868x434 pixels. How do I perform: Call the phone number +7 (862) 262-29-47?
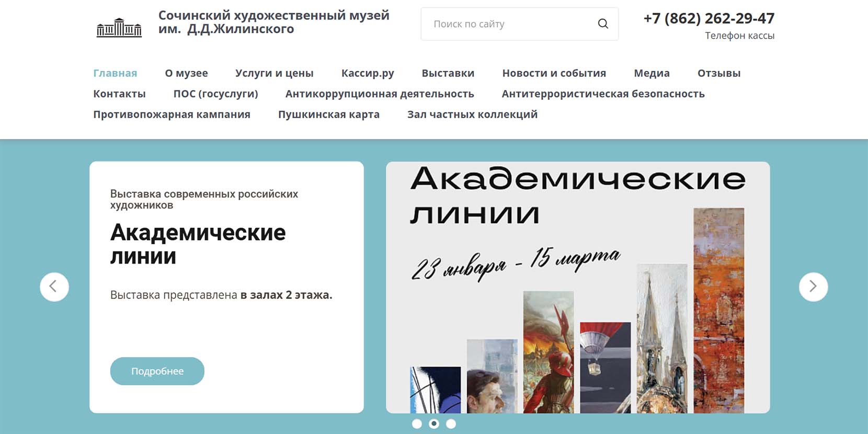click(709, 19)
